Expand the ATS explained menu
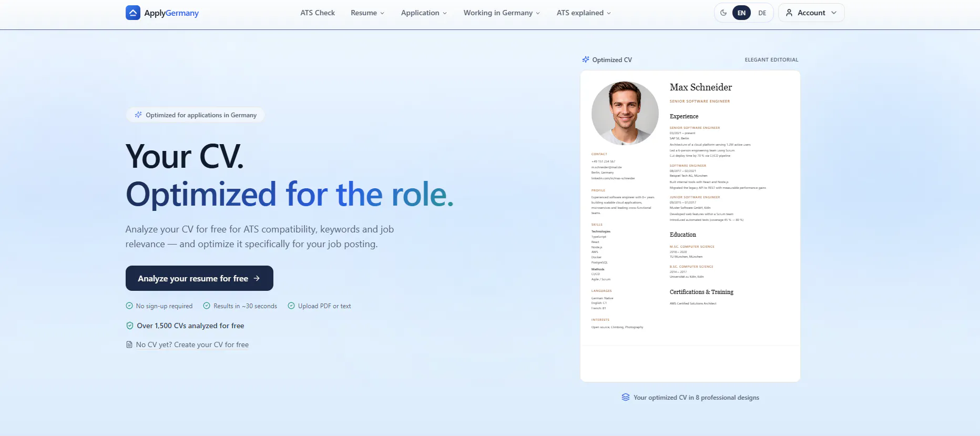Viewport: 980px width, 436px height. [x=584, y=13]
